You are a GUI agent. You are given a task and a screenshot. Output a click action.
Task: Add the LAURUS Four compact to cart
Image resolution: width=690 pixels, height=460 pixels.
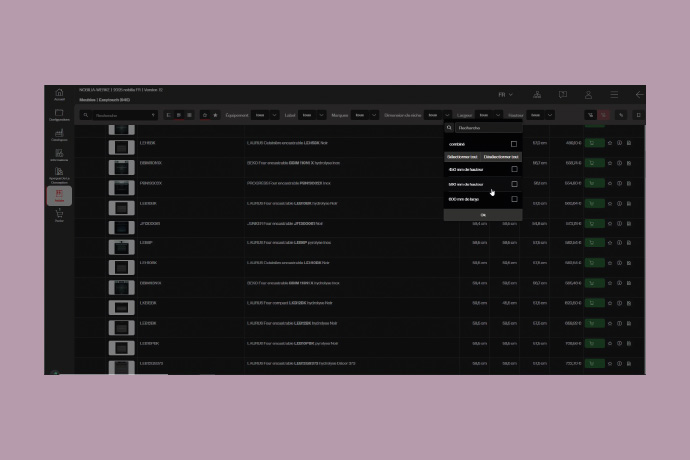pos(594,303)
